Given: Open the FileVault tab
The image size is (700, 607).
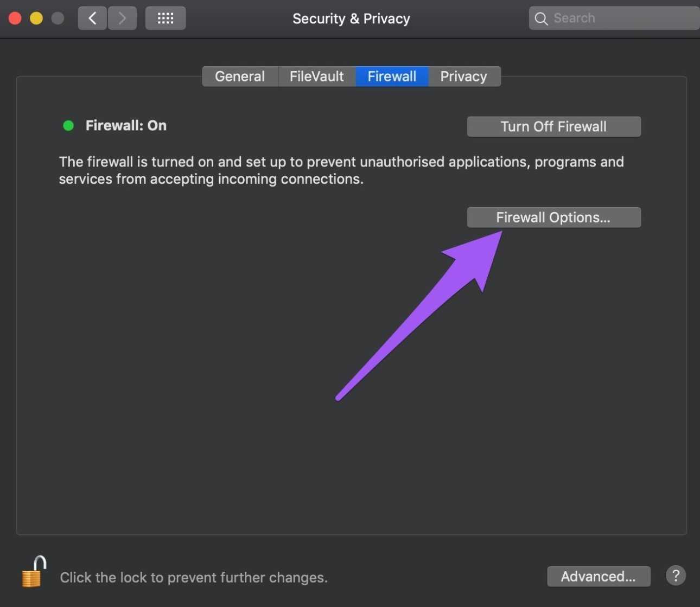Looking at the screenshot, I should point(316,76).
